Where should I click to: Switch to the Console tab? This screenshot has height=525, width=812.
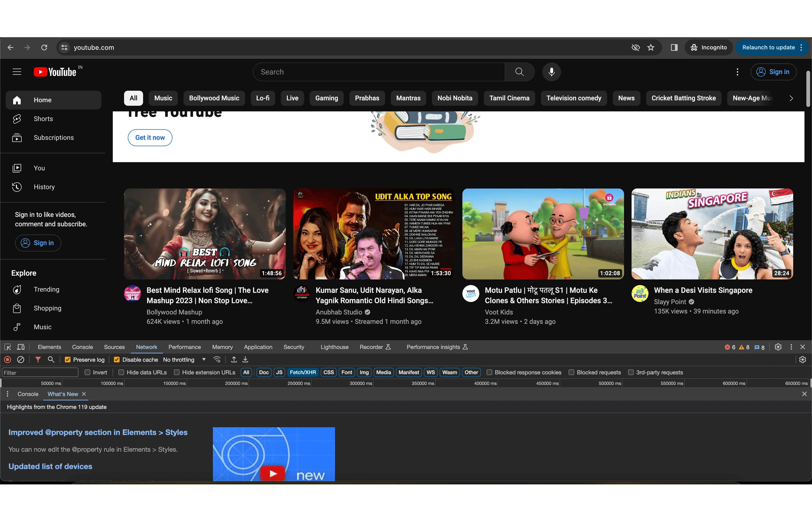(x=82, y=347)
